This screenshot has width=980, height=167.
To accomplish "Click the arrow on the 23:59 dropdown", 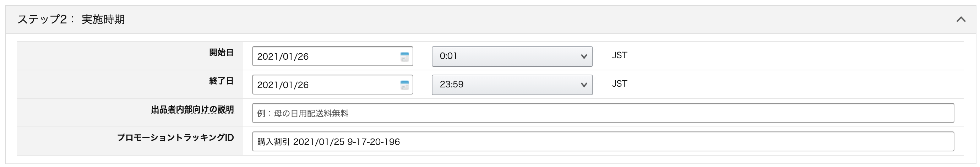I will 584,85.
